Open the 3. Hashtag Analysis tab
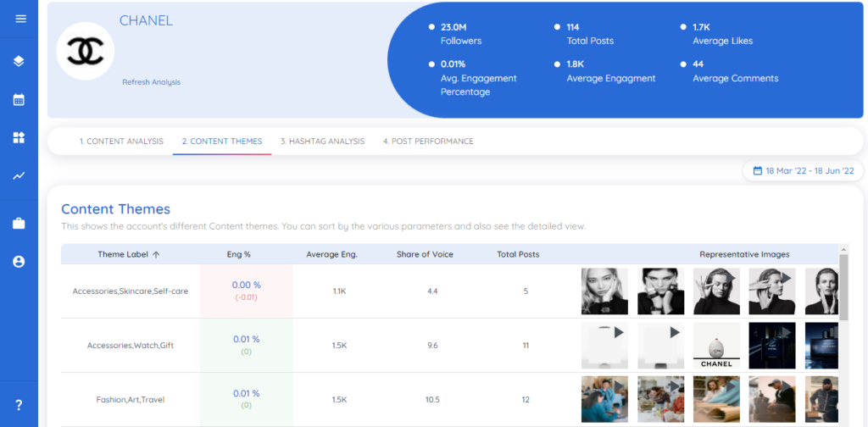The height and width of the screenshot is (427, 868). (323, 141)
